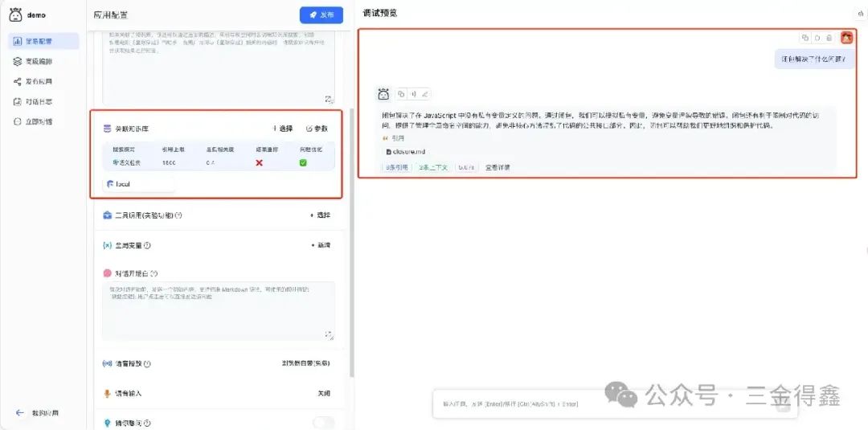Click 选择 next to 关联知识库
The width and height of the screenshot is (868, 430).
282,129
